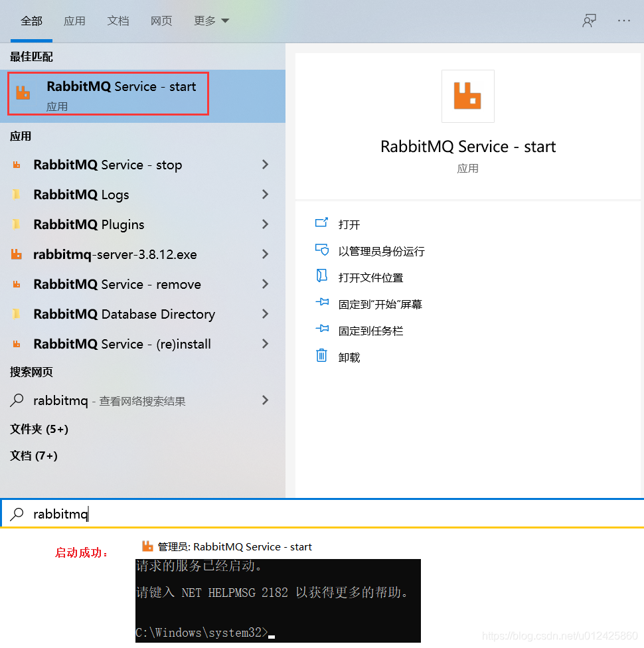
Task: Open RabbitMQ Plugins result
Action: 143,224
